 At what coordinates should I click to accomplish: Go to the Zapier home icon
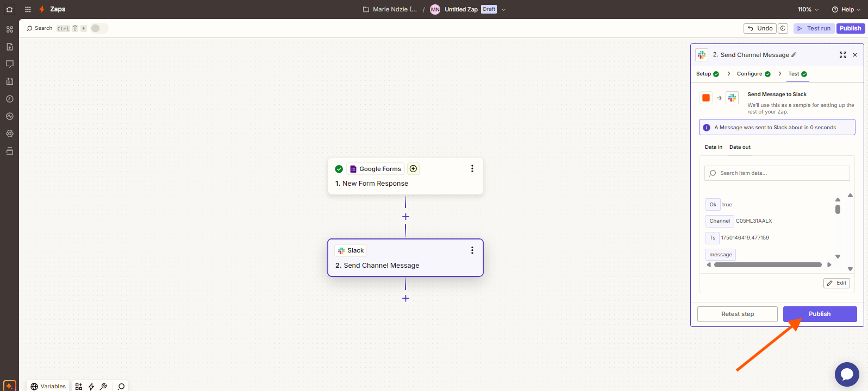tap(9, 9)
